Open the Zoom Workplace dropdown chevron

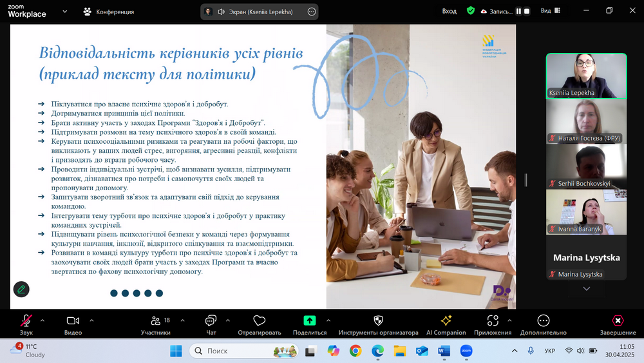tap(61, 12)
